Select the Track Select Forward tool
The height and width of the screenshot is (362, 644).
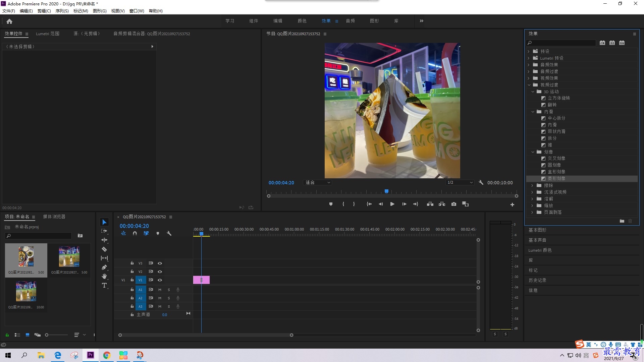pyautogui.click(x=104, y=231)
